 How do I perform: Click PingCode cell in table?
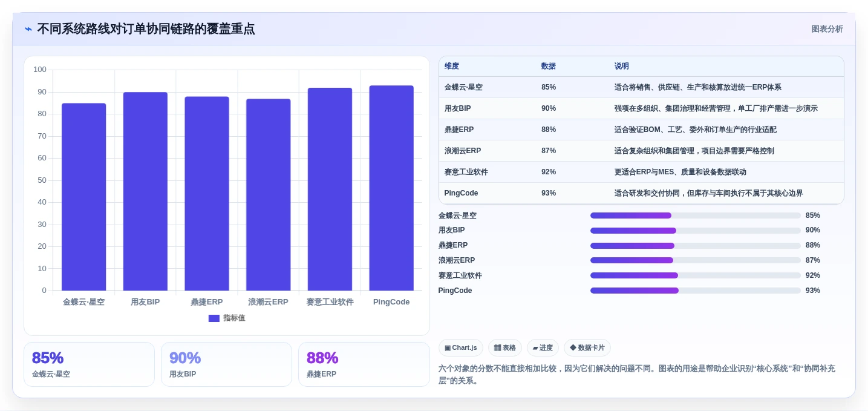coord(462,194)
